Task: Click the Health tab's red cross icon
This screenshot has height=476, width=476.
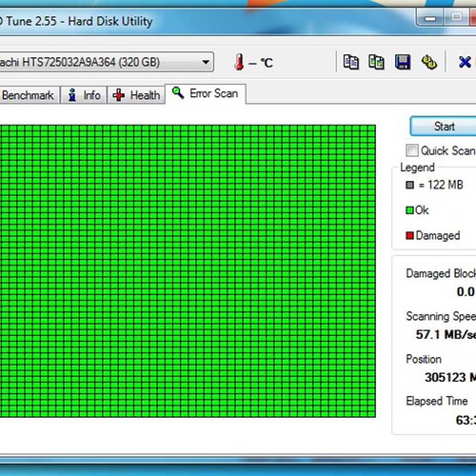Action: point(119,95)
